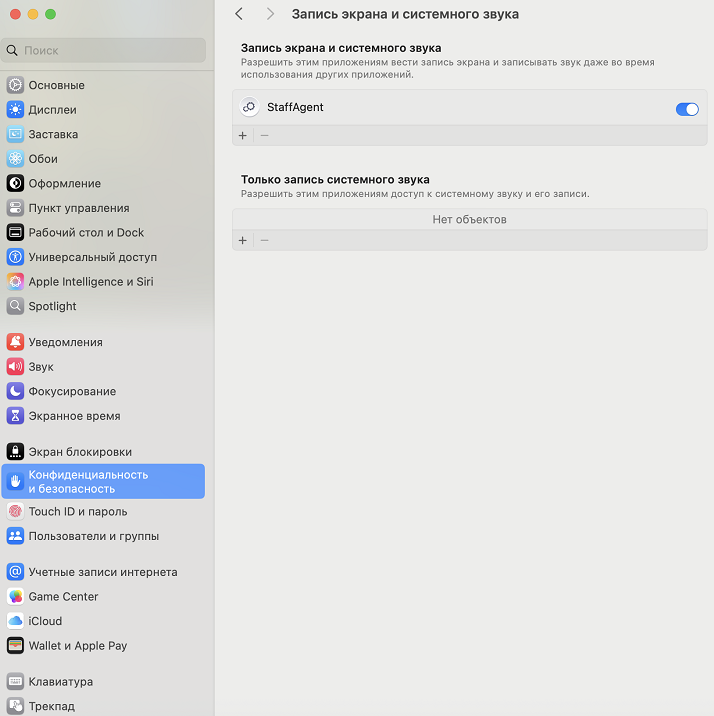This screenshot has width=714, height=716.
Task: Click the iCloud sidebar icon
Action: click(15, 621)
